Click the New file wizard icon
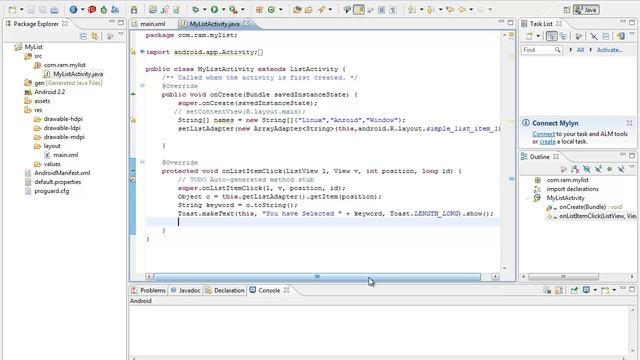640x360 pixels. click(x=13, y=9)
